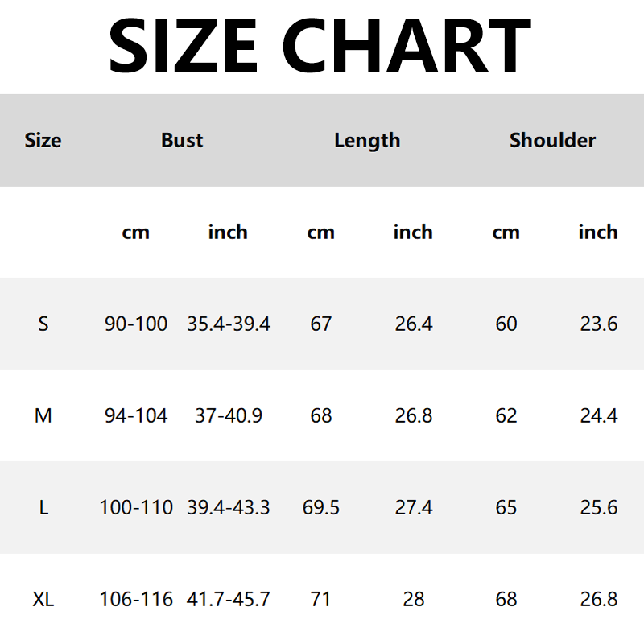Click the 100-110 bust cm value
The width and height of the screenshot is (644, 644).
pyautogui.click(x=136, y=507)
